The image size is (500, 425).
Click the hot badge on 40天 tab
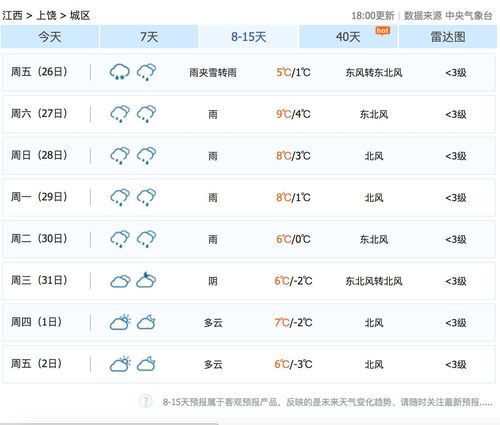point(382,31)
